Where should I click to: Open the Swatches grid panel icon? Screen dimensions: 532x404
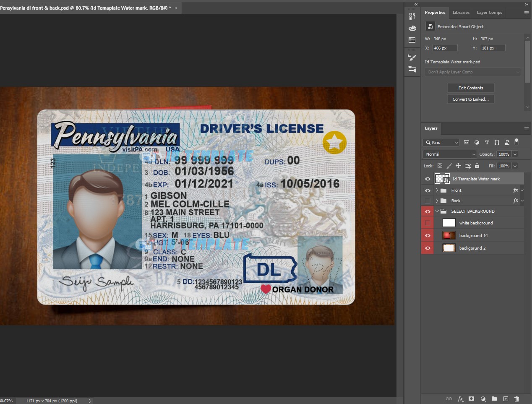click(x=412, y=40)
